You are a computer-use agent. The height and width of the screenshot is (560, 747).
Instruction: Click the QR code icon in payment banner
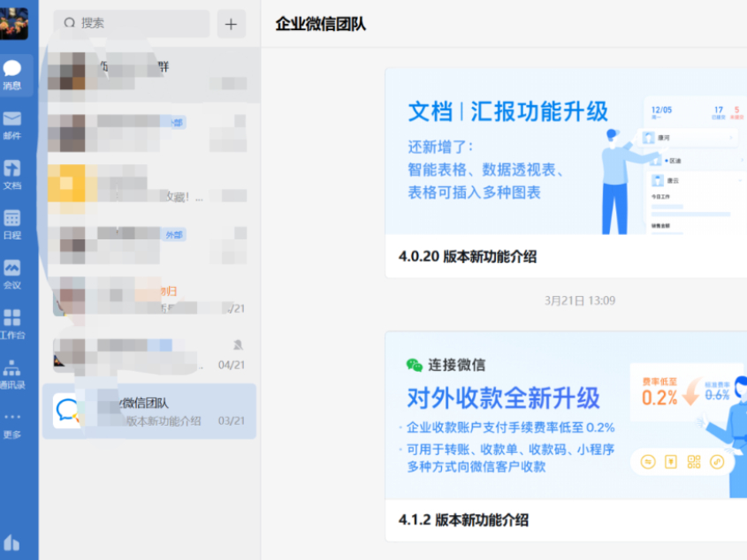(x=694, y=461)
